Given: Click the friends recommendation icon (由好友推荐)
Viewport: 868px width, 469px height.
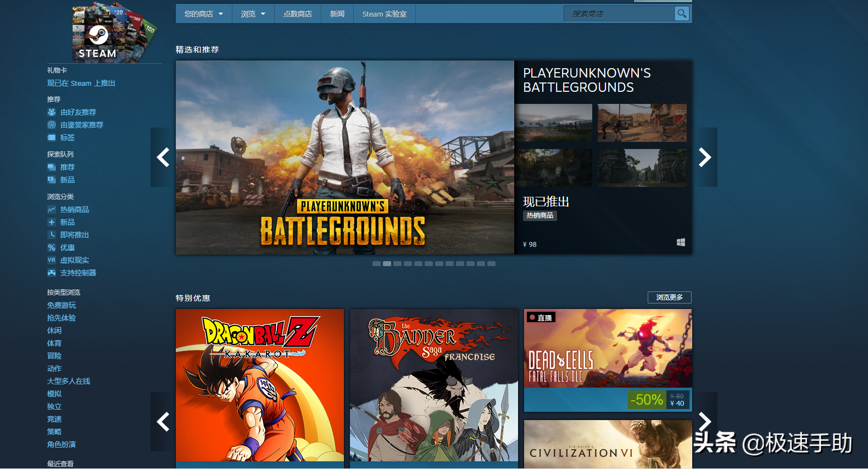Looking at the screenshot, I should coord(52,112).
